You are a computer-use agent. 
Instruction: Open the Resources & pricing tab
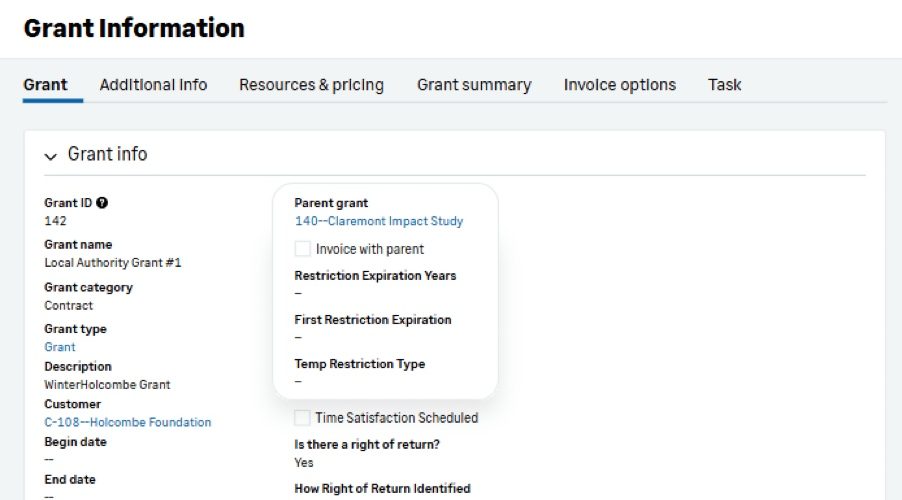point(311,85)
